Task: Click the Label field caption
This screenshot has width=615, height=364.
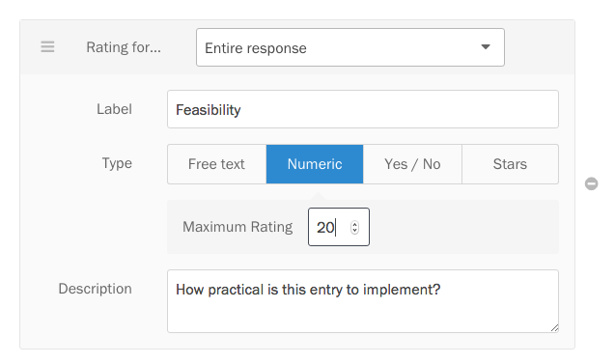Action: (x=114, y=109)
